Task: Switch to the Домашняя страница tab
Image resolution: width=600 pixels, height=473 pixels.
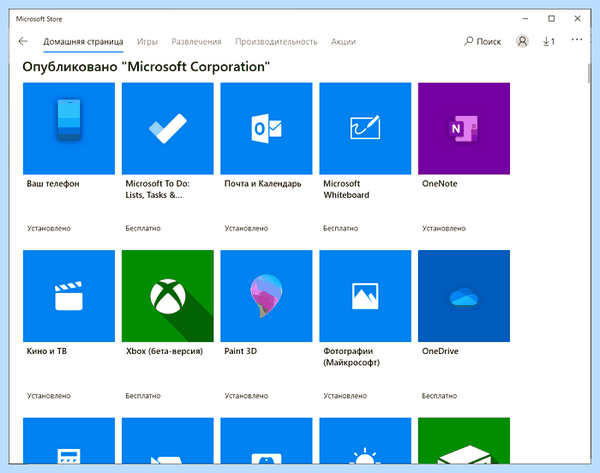Action: tap(83, 42)
